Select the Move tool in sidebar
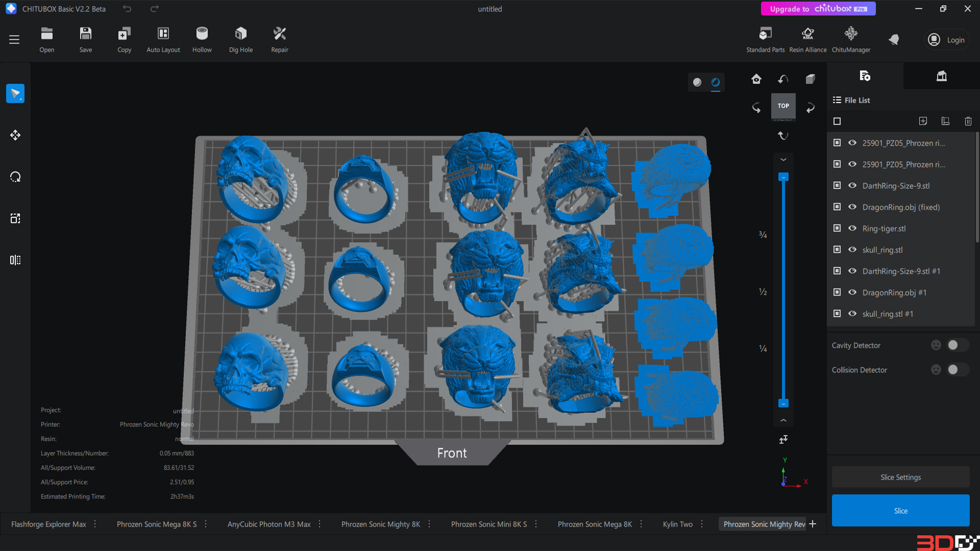The image size is (980, 551). pos(15,135)
